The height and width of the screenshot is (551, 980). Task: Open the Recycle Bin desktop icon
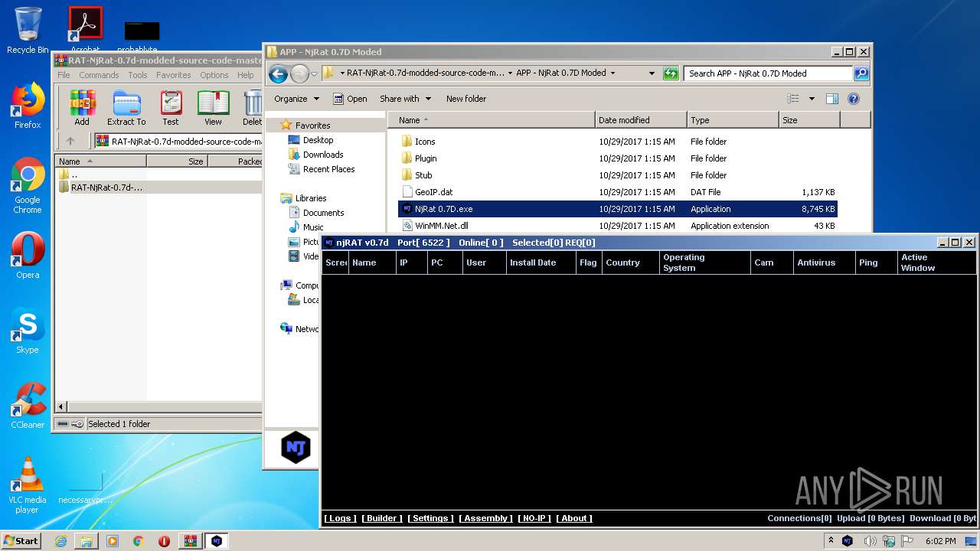(x=28, y=30)
